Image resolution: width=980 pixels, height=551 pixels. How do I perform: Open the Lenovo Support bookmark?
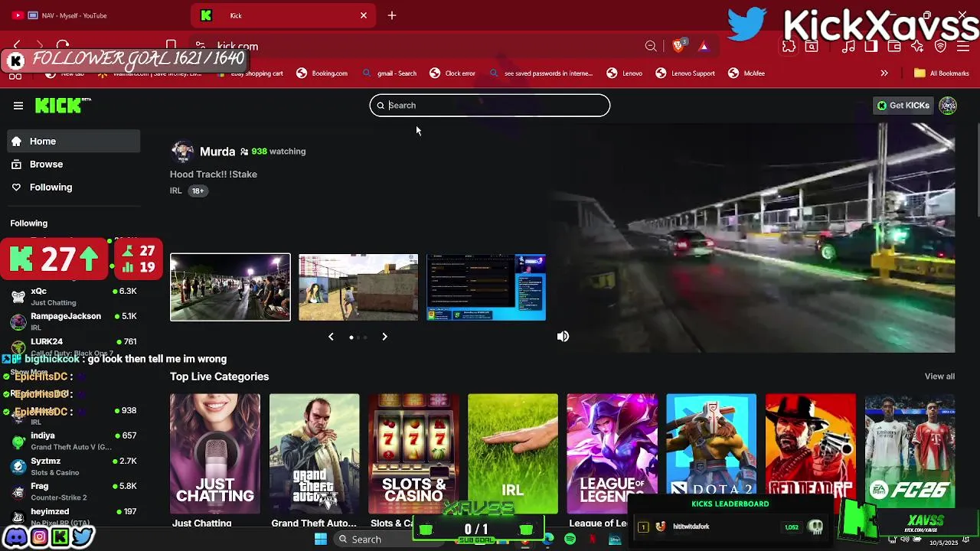point(685,73)
